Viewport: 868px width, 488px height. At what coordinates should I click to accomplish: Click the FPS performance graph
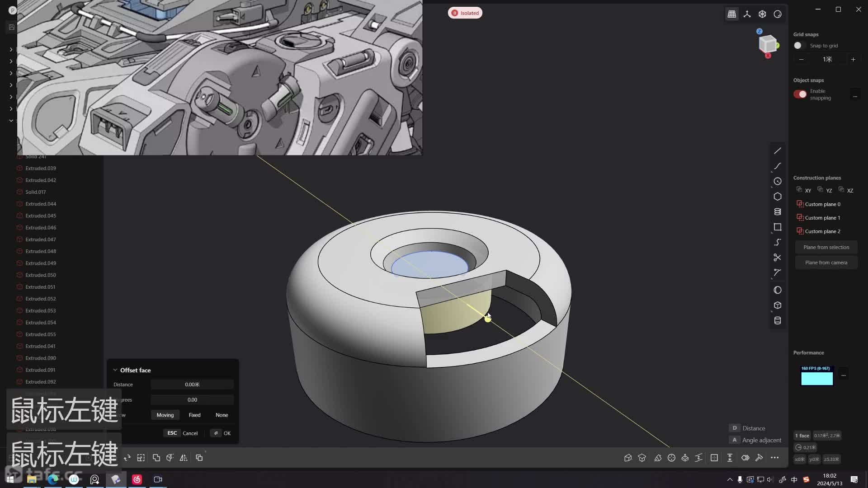(x=817, y=375)
